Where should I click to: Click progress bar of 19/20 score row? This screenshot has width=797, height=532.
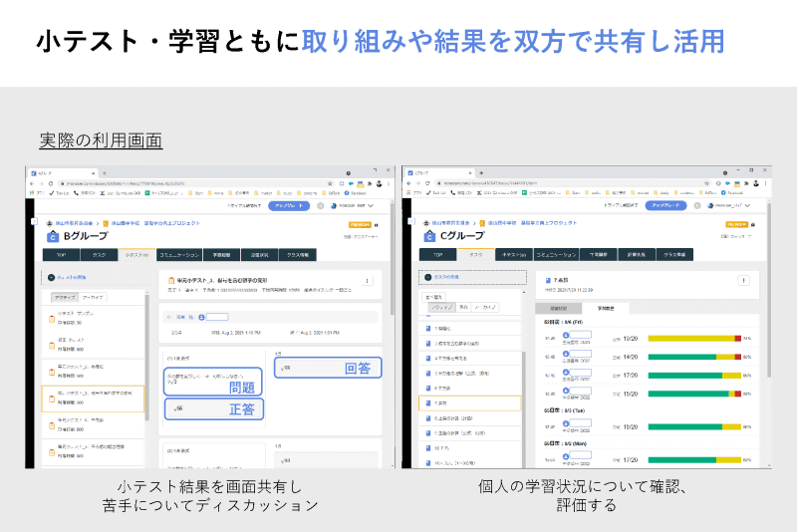tap(694, 339)
